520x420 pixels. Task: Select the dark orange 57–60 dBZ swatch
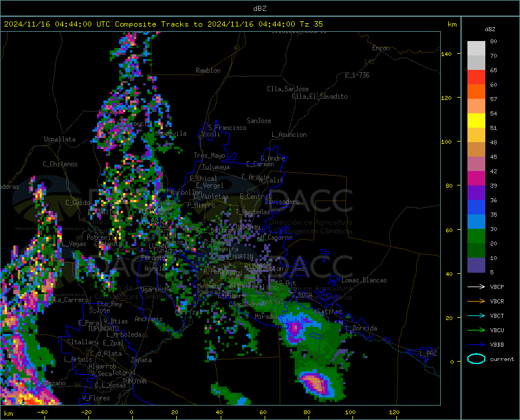pos(476,92)
